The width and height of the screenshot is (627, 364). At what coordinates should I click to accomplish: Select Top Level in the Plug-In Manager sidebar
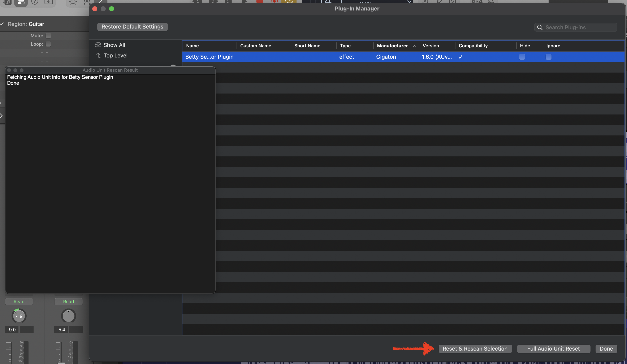pyautogui.click(x=116, y=56)
